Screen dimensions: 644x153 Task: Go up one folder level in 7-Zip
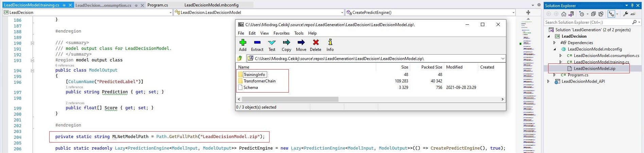click(x=240, y=58)
